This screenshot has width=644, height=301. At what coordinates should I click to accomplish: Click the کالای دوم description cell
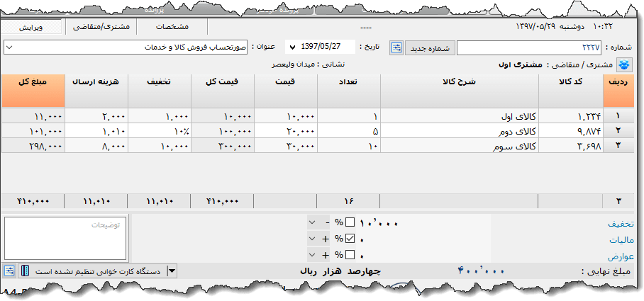460,131
